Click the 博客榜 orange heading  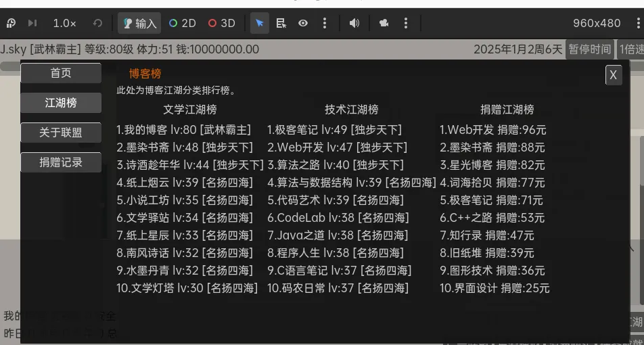pos(145,74)
